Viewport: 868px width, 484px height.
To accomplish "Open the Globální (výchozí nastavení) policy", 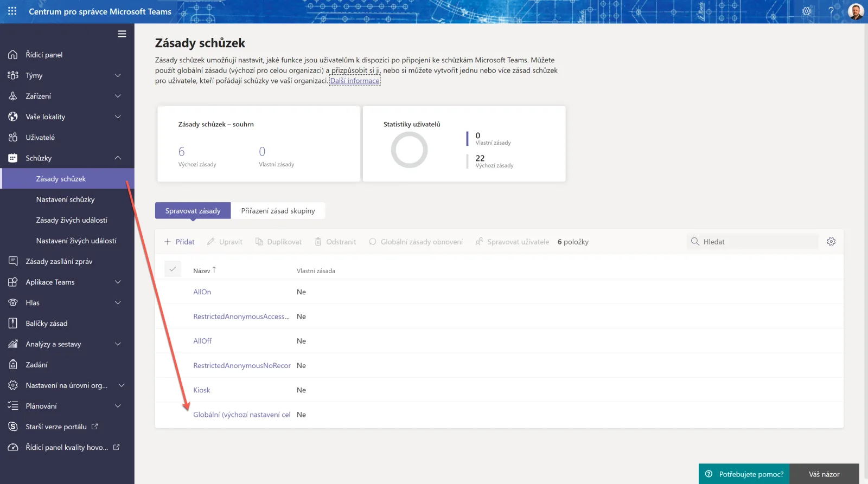I will click(x=242, y=415).
